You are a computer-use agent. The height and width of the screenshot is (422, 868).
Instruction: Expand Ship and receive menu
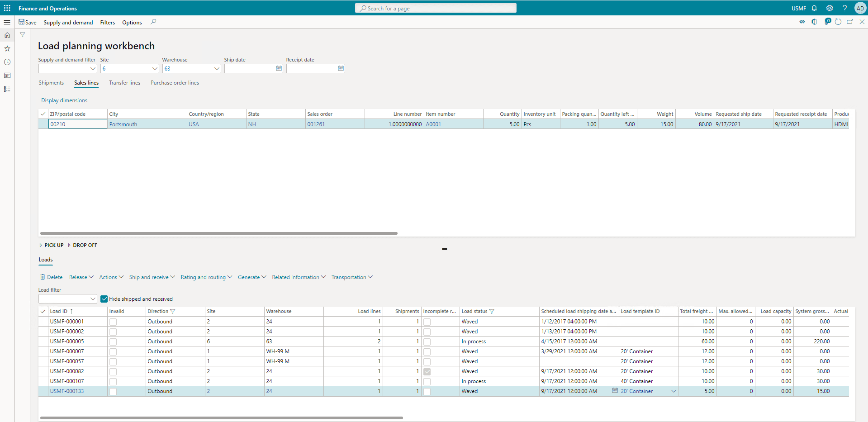click(x=152, y=277)
